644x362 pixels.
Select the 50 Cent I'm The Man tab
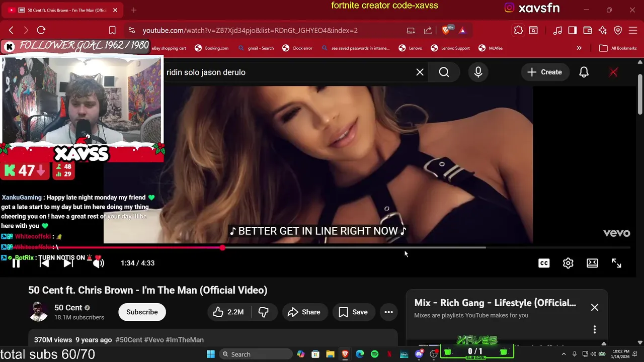tap(62, 10)
